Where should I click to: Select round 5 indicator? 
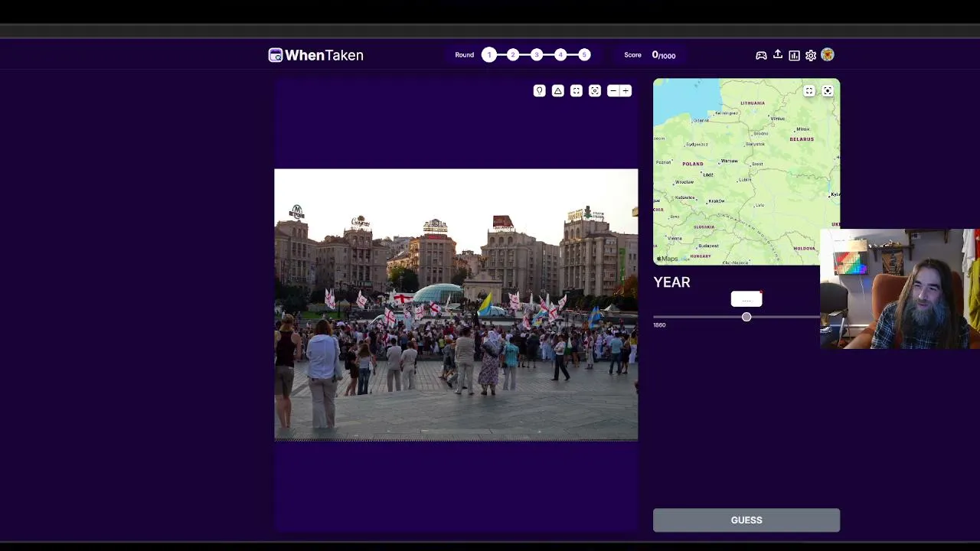point(584,55)
